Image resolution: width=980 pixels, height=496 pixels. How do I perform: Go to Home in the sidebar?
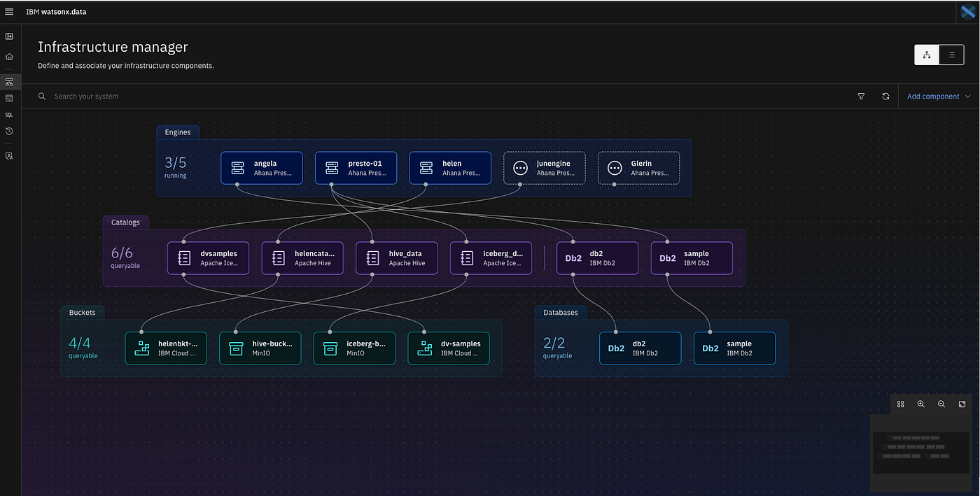point(9,57)
